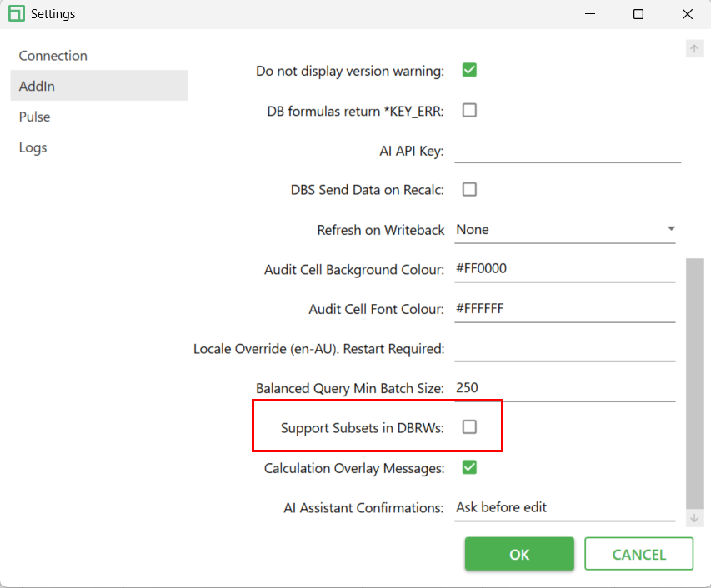Confirm settings with the OK button
Viewport: 711px width, 588px height.
point(519,554)
